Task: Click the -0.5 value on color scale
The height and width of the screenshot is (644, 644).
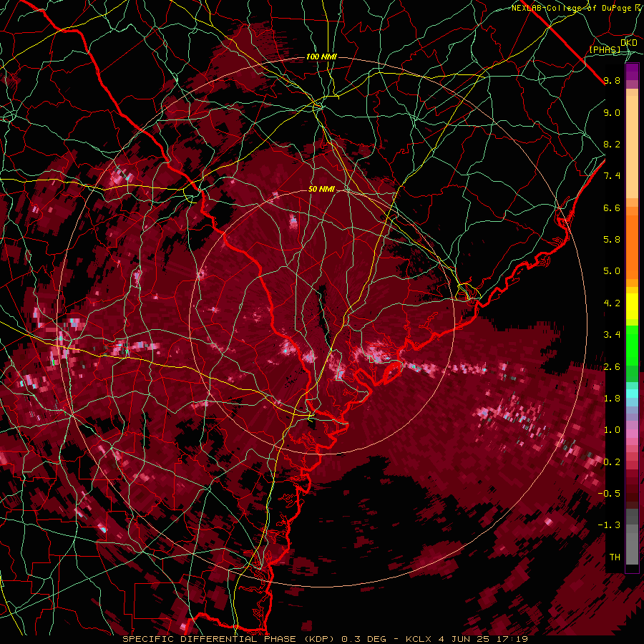Action: pos(609,494)
